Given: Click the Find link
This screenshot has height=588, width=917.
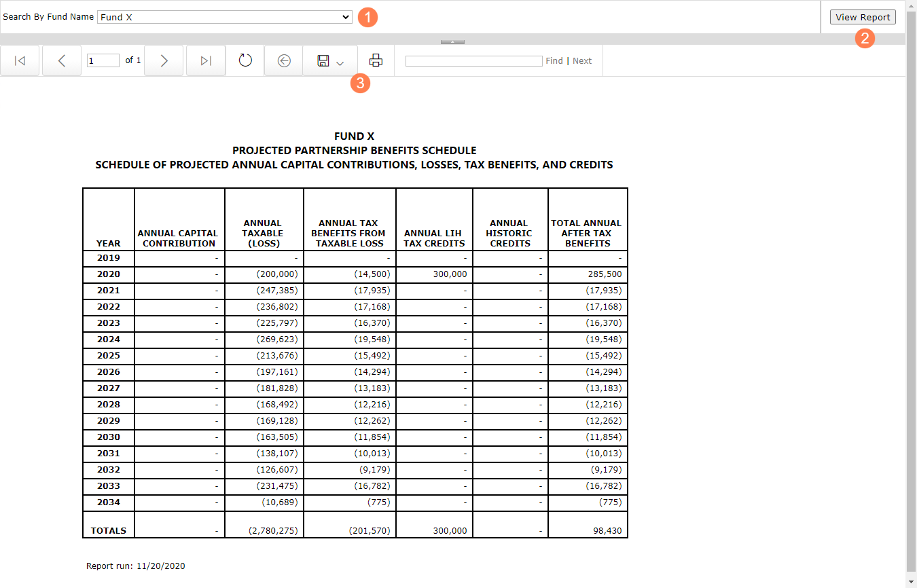Looking at the screenshot, I should click(x=554, y=61).
